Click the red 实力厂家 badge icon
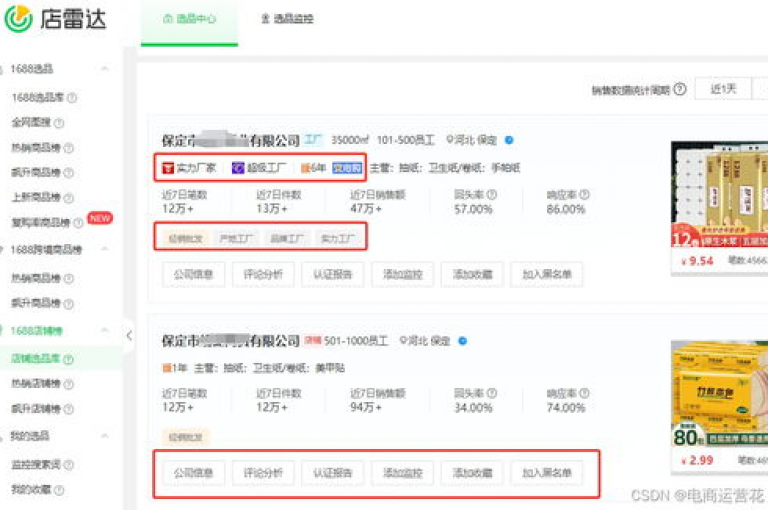The width and height of the screenshot is (768, 510). (x=168, y=168)
